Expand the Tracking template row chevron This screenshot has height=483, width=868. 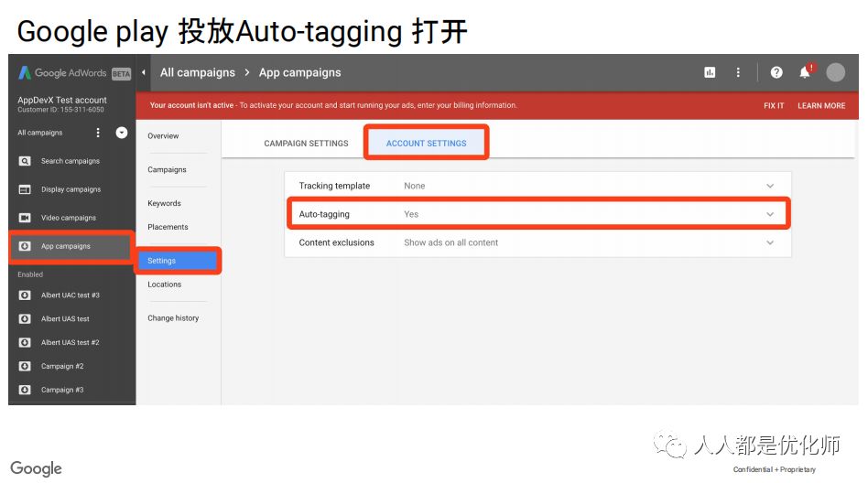[x=770, y=186]
